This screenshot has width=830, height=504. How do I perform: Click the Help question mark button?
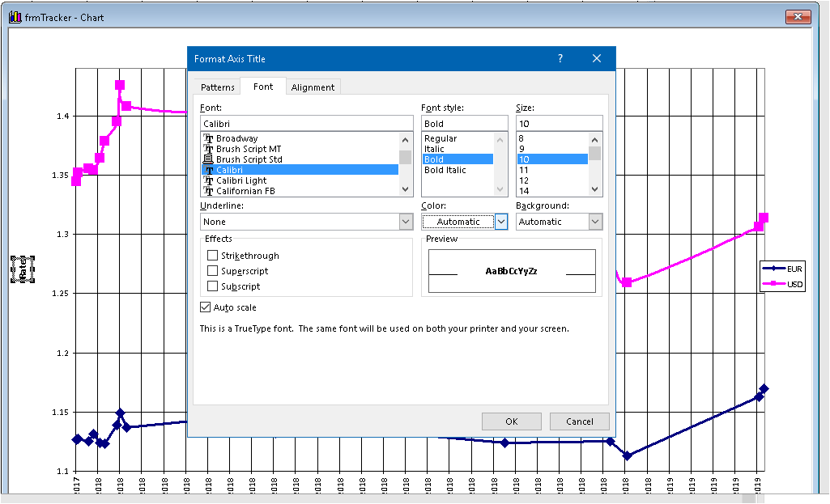point(560,59)
